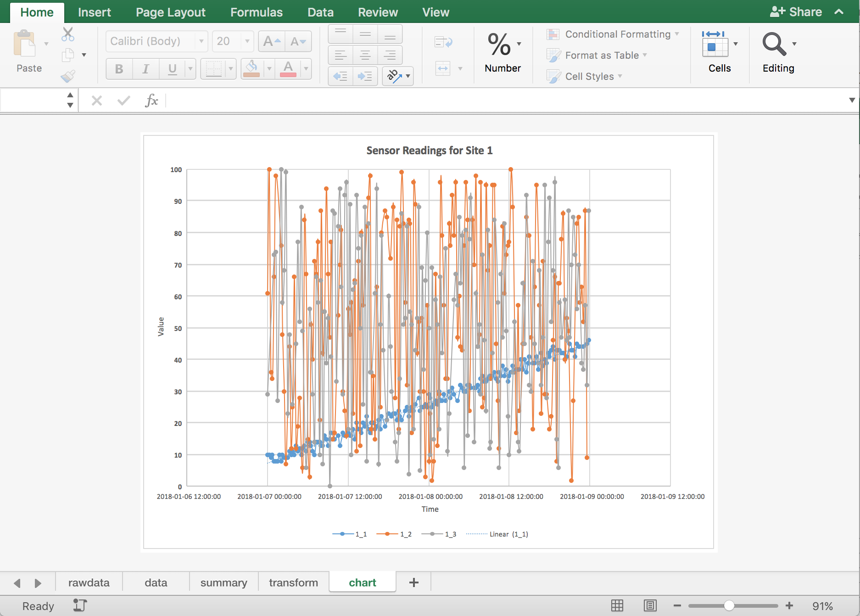This screenshot has height=616, width=860.
Task: Toggle Underline formatting
Action: tap(173, 69)
